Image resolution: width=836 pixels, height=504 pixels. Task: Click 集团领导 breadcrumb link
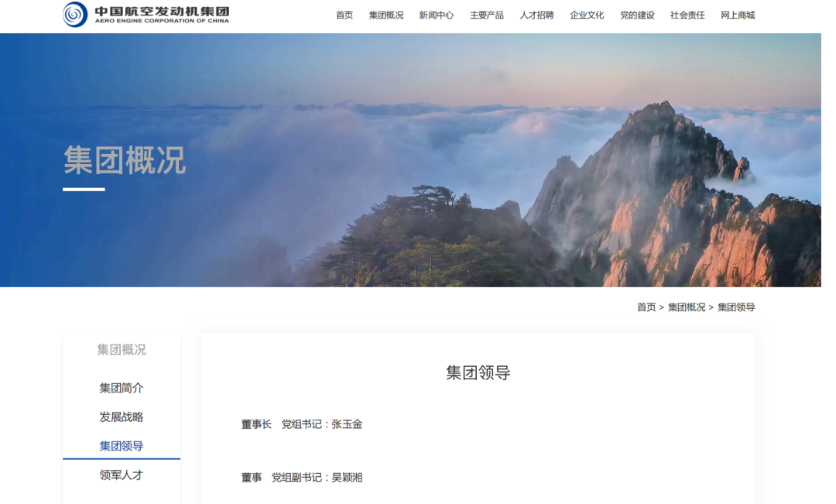point(736,307)
